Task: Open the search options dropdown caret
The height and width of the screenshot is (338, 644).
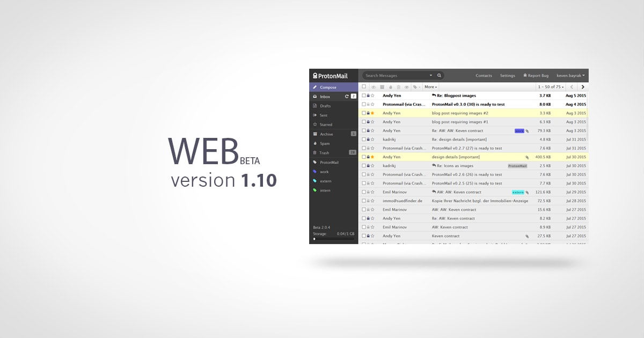Action: 431,76
